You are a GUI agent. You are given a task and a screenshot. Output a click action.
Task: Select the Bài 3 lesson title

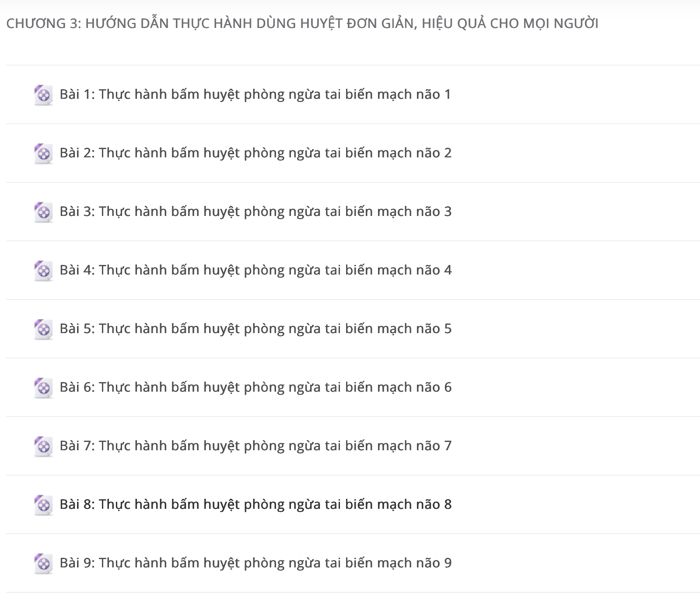point(255,212)
